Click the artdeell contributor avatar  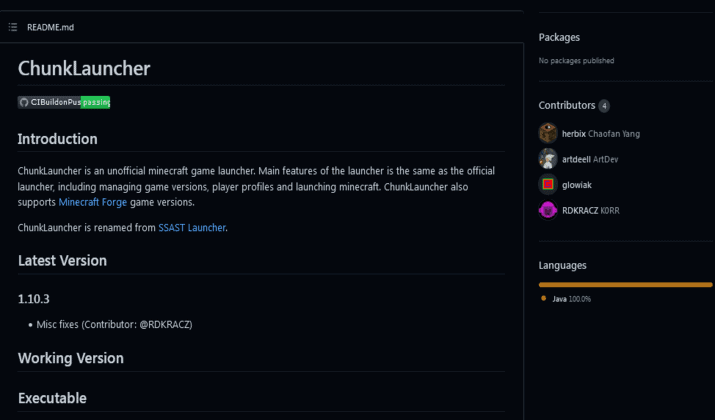(x=548, y=159)
